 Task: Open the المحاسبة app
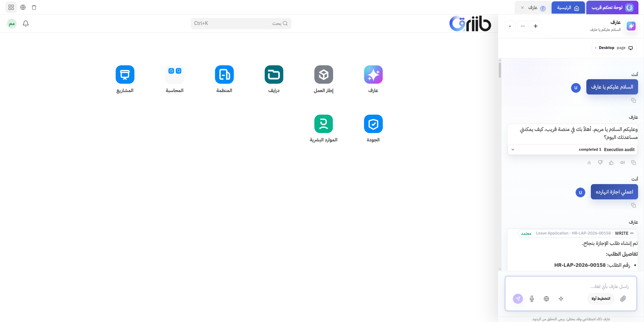tap(174, 75)
